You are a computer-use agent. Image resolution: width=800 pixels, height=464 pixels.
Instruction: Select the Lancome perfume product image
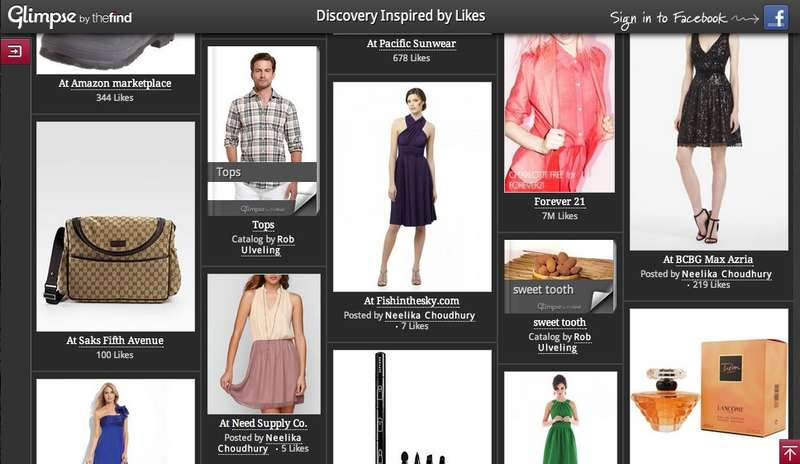click(x=709, y=386)
